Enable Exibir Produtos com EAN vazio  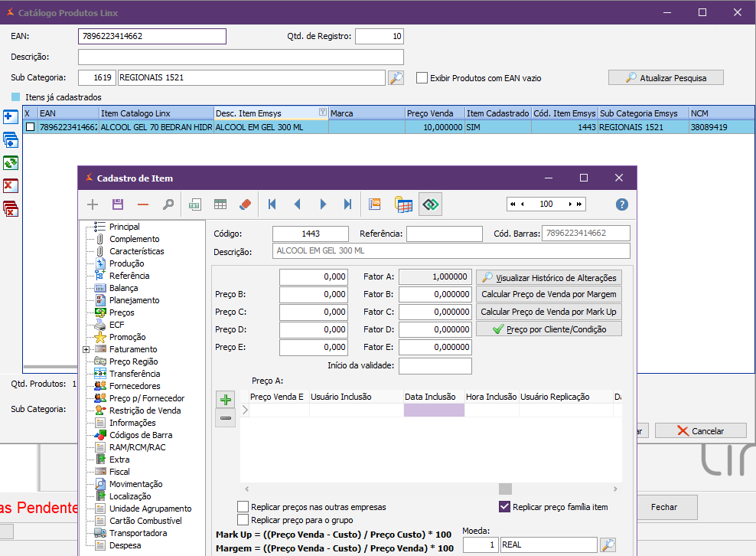point(422,78)
